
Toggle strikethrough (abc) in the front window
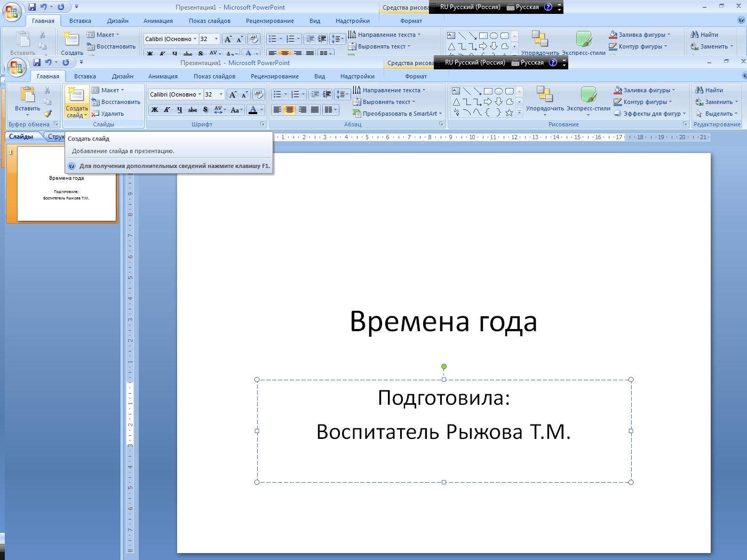pos(192,110)
